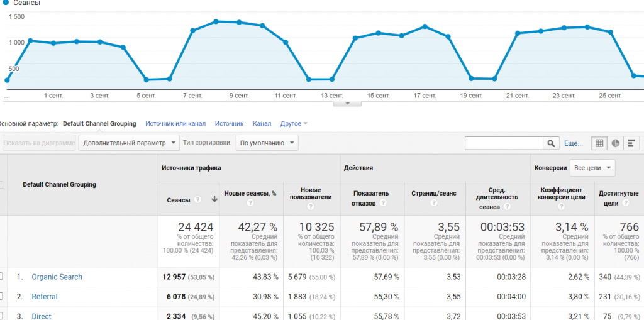
Task: Click the Ещё… advanced filter link
Action: [573, 143]
